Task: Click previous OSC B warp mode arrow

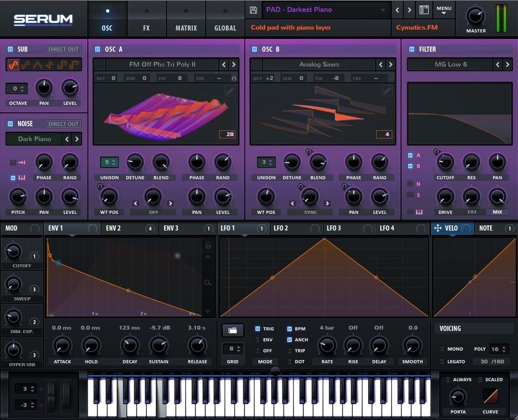Action: click(x=292, y=204)
